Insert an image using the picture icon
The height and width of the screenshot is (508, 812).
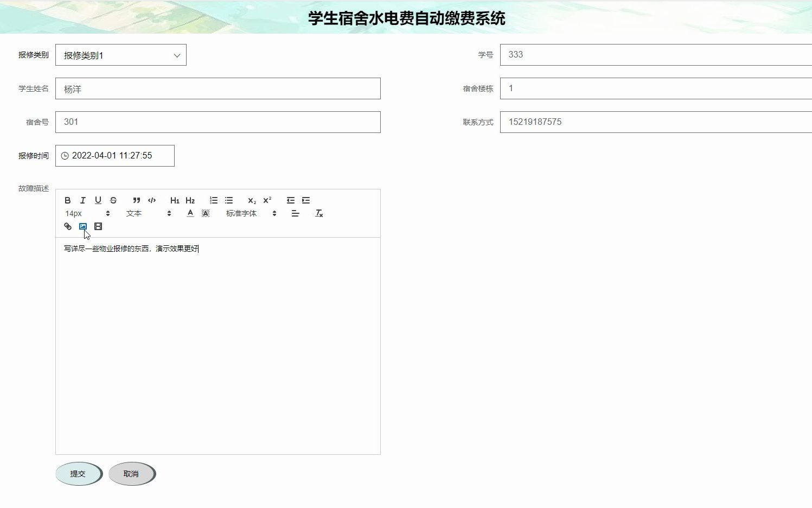[83, 226]
